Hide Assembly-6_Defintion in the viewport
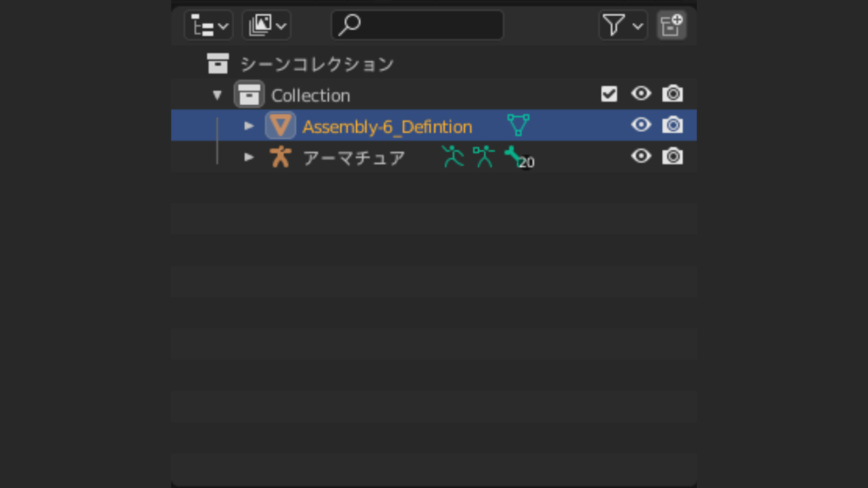 point(641,125)
